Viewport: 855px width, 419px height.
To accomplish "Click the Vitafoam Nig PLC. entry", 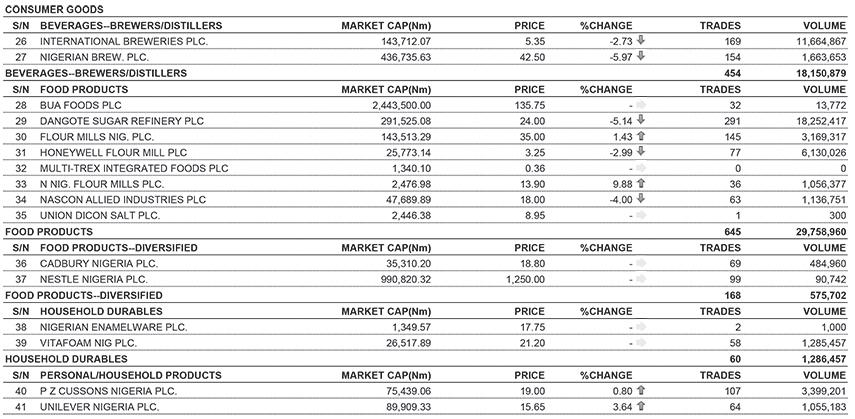I will (88, 343).
